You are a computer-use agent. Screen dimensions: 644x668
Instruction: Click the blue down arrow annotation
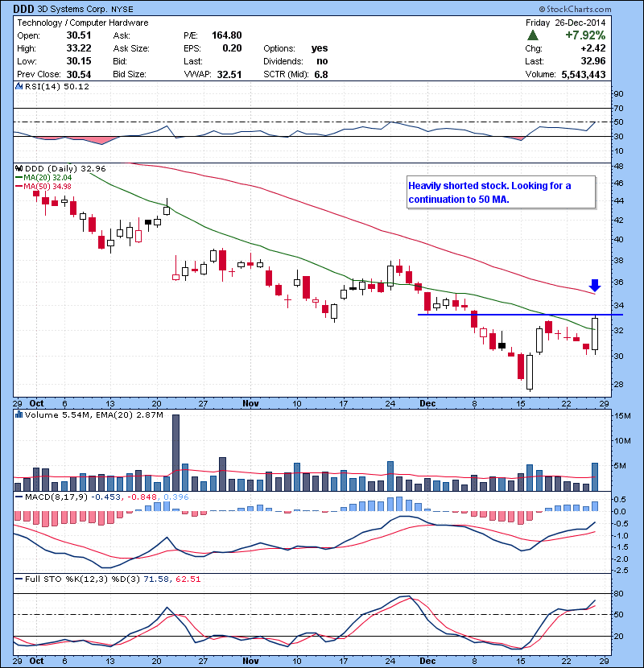pyautogui.click(x=594, y=285)
